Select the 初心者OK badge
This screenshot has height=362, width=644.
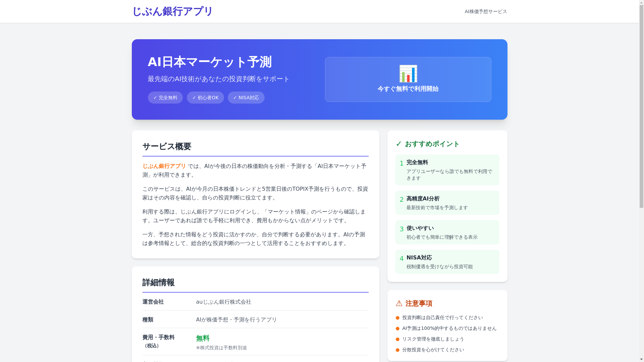coord(205,98)
